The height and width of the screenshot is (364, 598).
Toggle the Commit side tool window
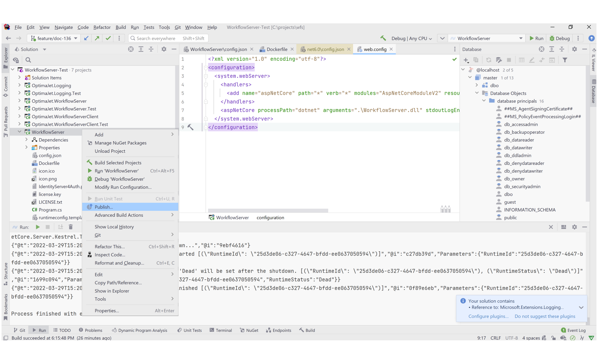click(x=6, y=87)
